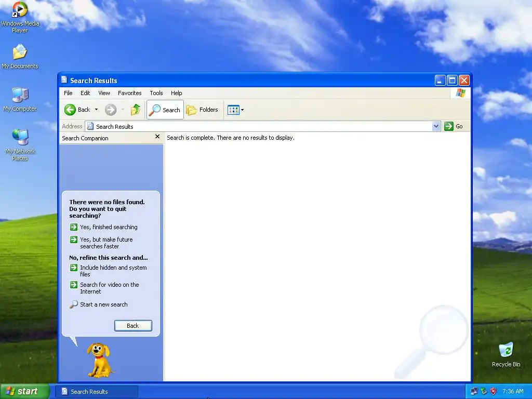Select the My Computer desktop icon
Screen dimensions: 532x399
20,99
